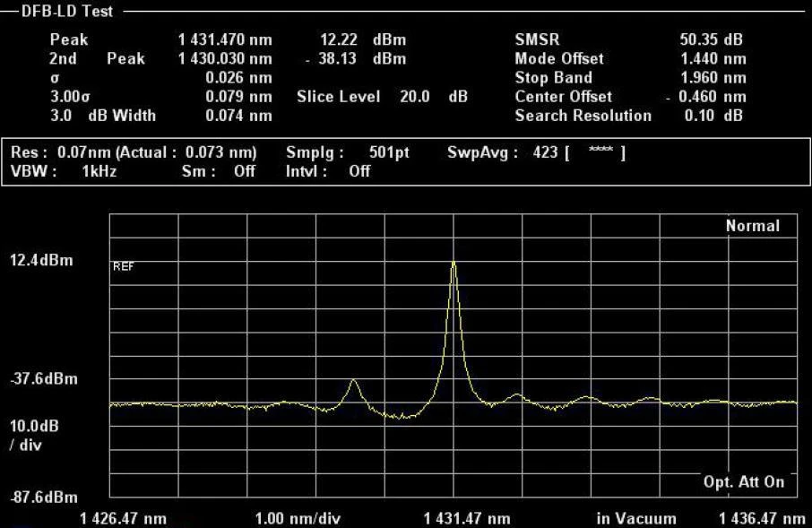Click the center wavelength 1 431.47 nm label
812x528 pixels.
pyautogui.click(x=467, y=518)
